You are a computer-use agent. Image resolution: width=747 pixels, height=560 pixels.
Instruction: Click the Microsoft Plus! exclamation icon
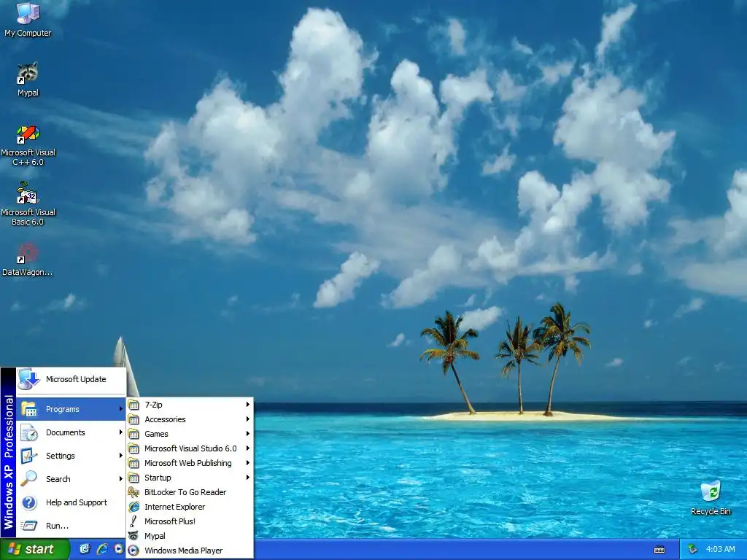coord(134,521)
